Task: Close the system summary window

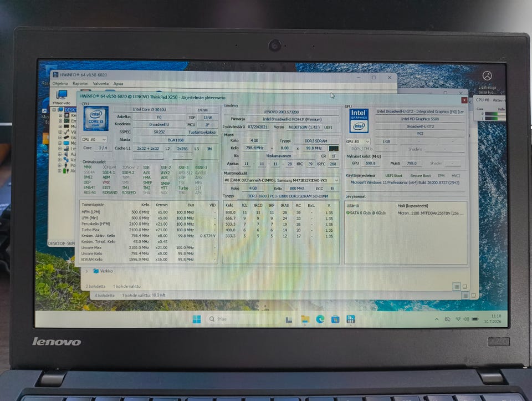Action: [464, 100]
